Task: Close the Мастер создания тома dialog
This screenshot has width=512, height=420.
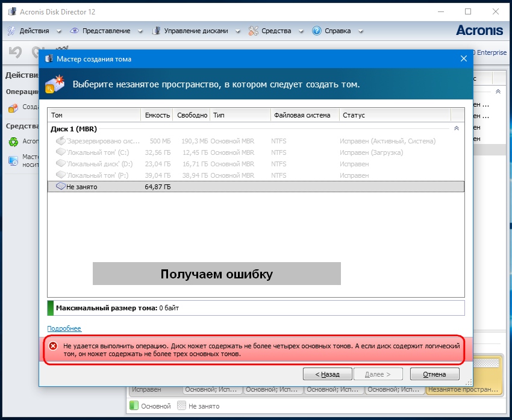Action: (464, 59)
